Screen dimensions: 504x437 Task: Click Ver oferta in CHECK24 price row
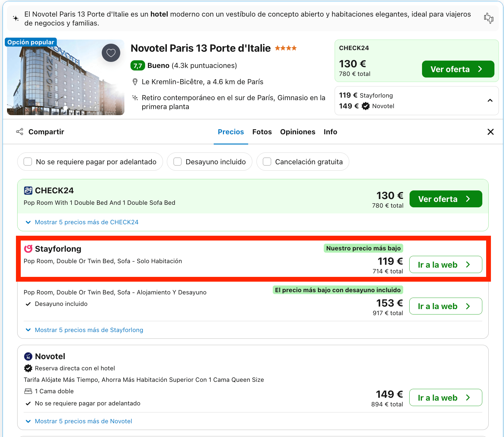(x=446, y=199)
